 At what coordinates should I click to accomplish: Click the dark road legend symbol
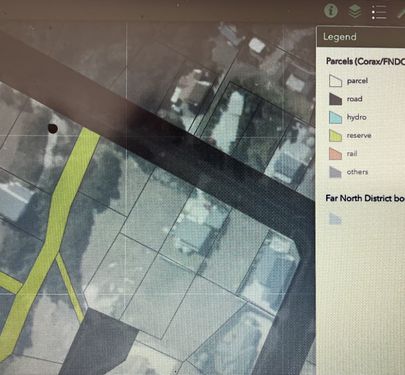[335, 99]
